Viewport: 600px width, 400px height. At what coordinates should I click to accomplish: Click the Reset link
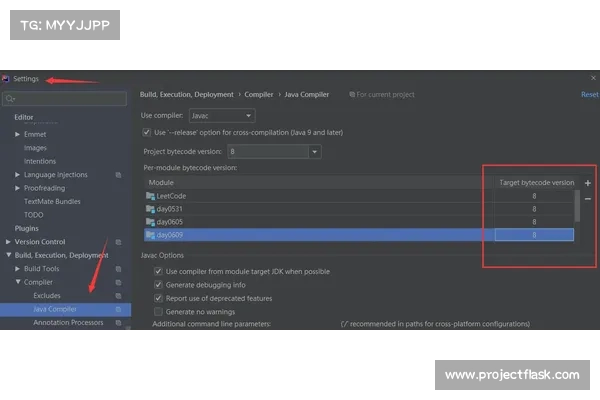[x=589, y=95]
